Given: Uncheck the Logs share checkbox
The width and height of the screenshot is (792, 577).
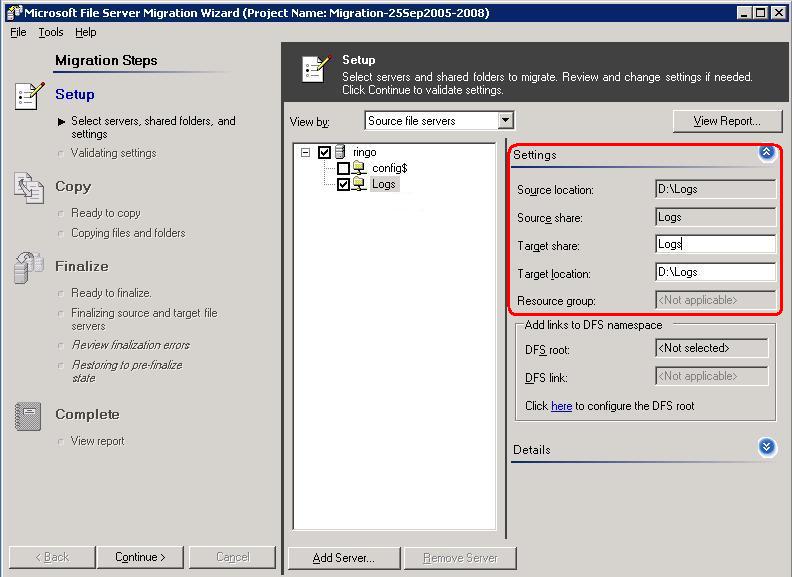Looking at the screenshot, I should click(343, 184).
